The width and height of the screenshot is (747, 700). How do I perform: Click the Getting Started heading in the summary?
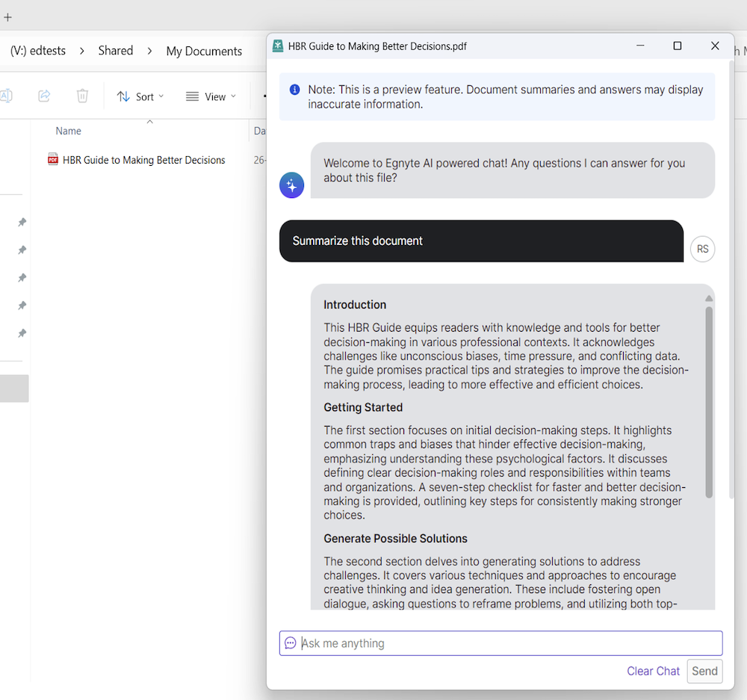tap(363, 407)
